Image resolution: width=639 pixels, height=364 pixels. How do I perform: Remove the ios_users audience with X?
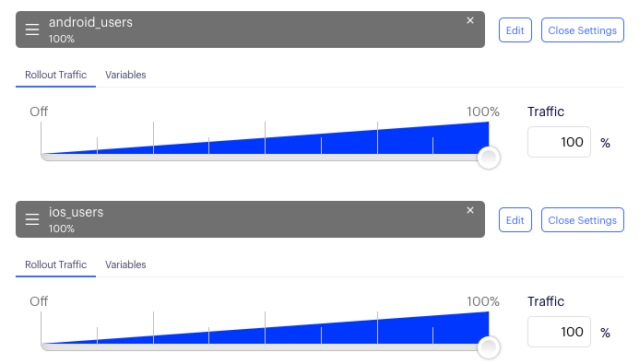[470, 210]
